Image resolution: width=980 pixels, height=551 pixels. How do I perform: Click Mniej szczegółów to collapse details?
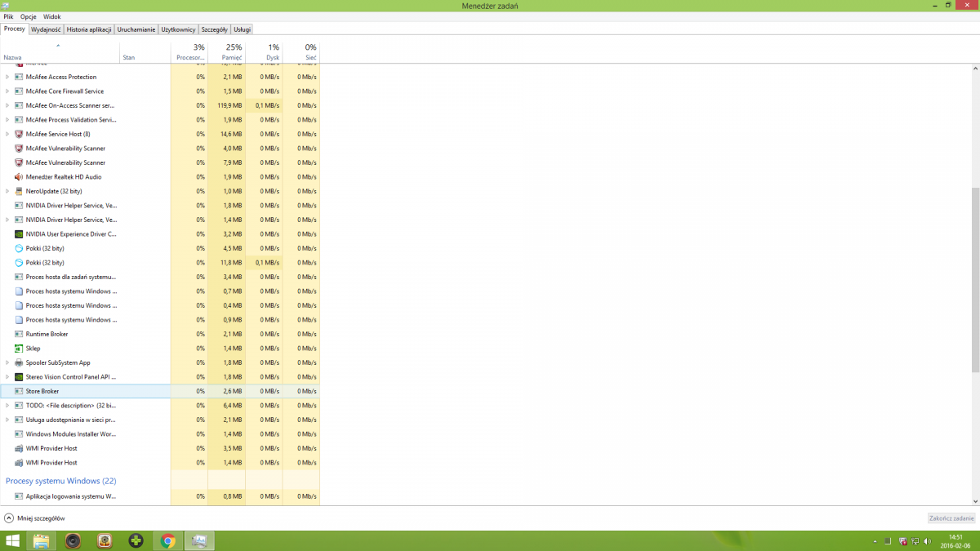click(35, 518)
